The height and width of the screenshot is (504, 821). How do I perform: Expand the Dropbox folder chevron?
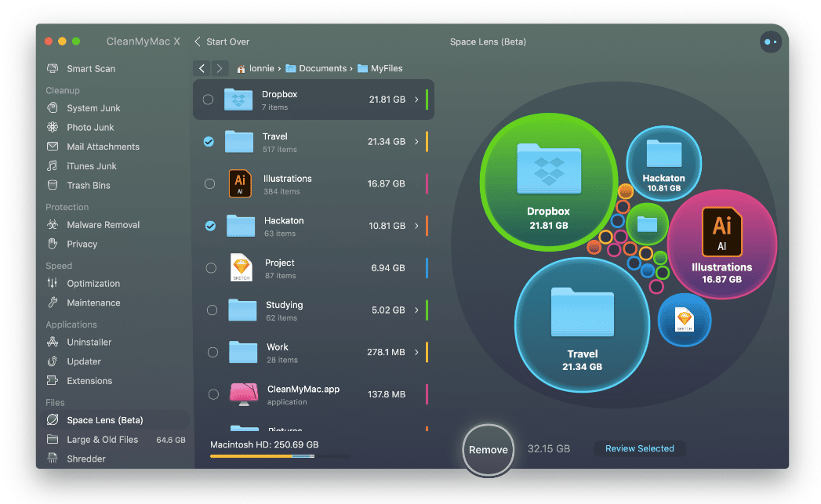coord(416,100)
